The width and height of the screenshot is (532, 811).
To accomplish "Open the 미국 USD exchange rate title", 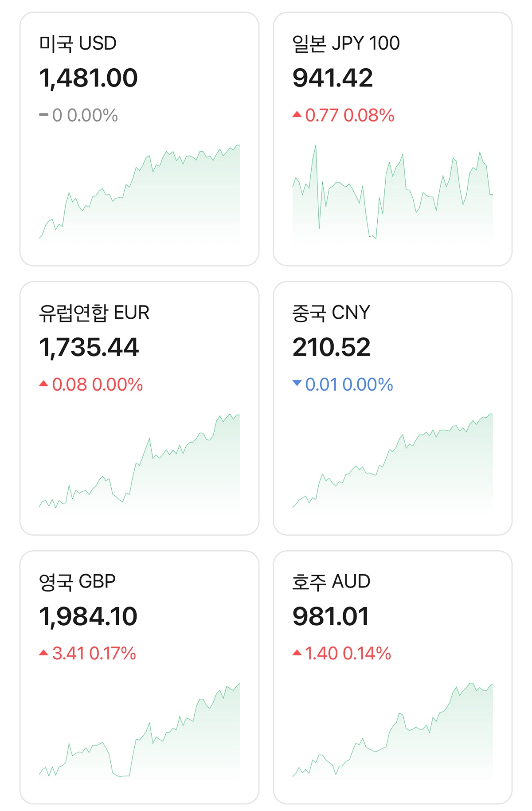I will pyautogui.click(x=78, y=43).
